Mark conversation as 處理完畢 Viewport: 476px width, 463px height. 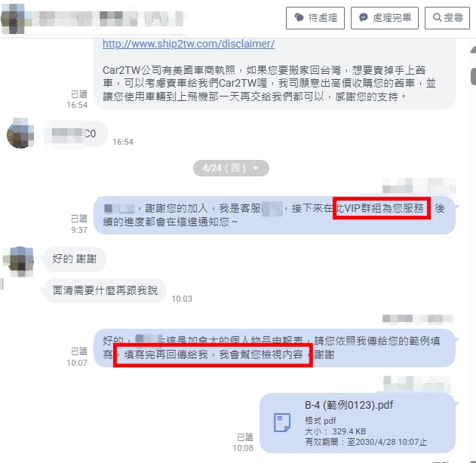384,18
